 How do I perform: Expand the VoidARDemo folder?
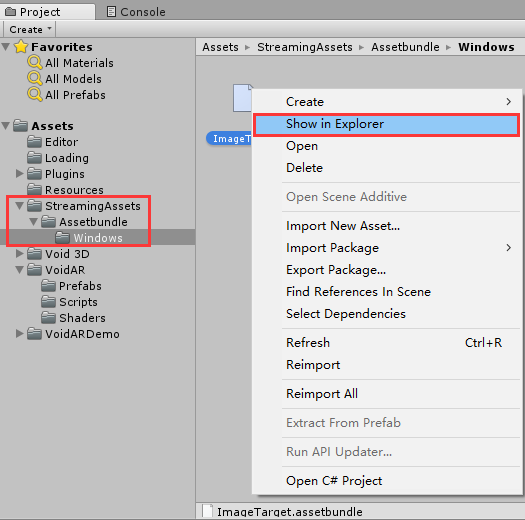20,333
